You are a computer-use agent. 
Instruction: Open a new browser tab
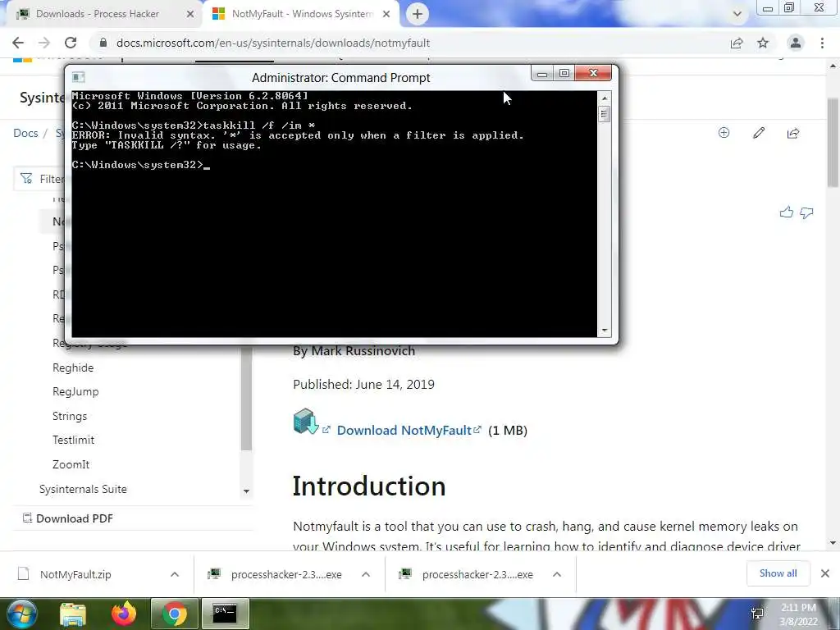418,14
